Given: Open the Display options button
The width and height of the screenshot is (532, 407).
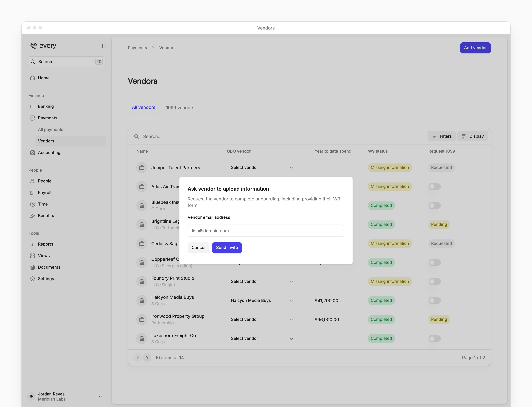Looking at the screenshot, I should (x=472, y=136).
